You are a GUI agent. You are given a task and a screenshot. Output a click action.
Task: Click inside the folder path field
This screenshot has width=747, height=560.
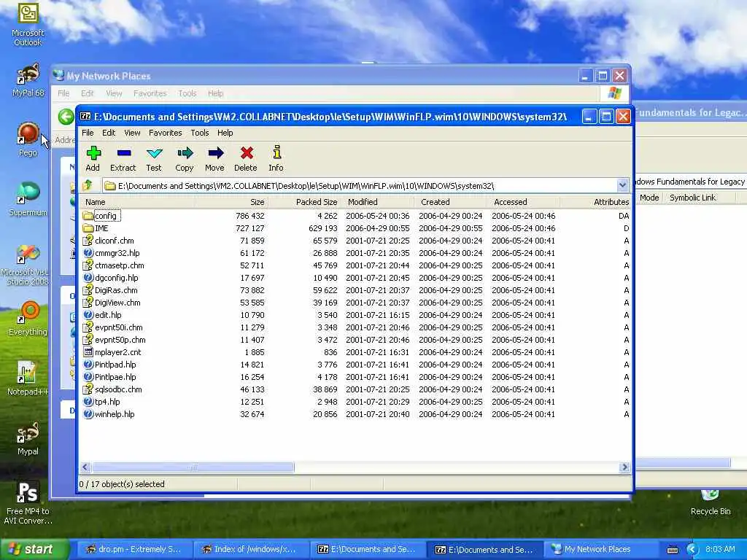[x=360, y=185]
